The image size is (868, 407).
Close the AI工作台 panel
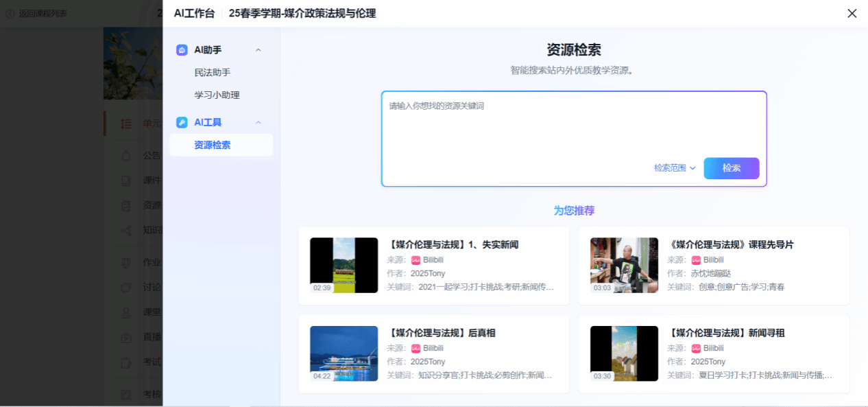pos(852,13)
